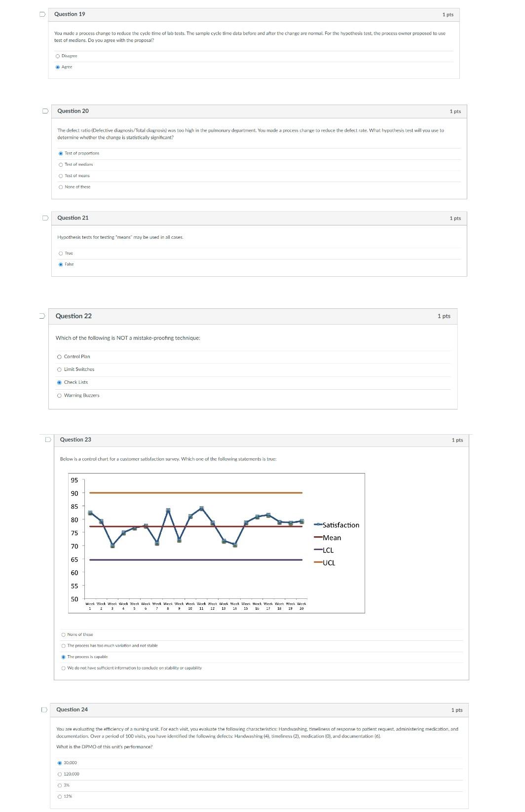Viewport: 525px width, 812px height.
Task: Click 1 pts label of Question 22
Action: (444, 316)
